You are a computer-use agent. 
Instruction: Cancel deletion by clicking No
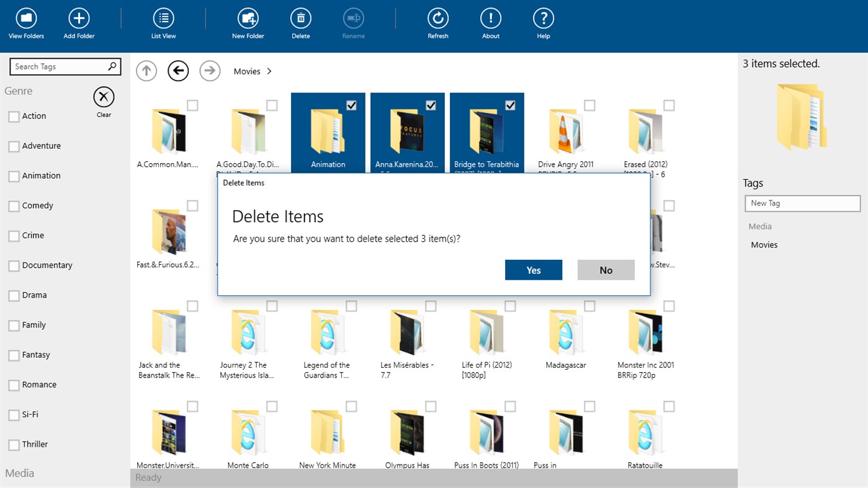[x=606, y=270]
